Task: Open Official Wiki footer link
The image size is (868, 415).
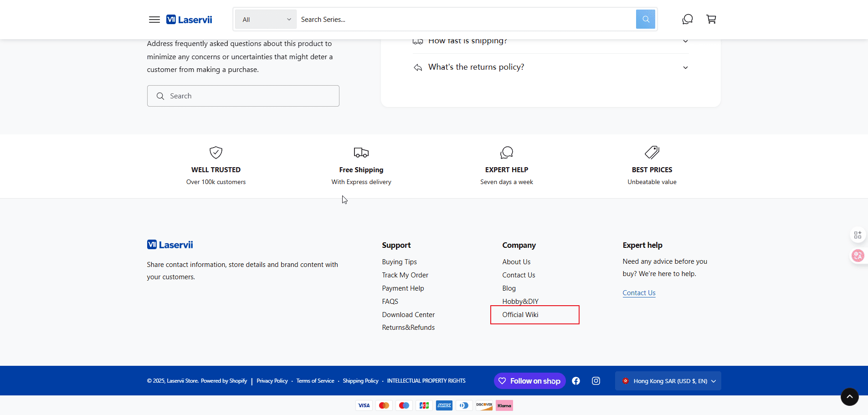Action: pyautogui.click(x=520, y=315)
